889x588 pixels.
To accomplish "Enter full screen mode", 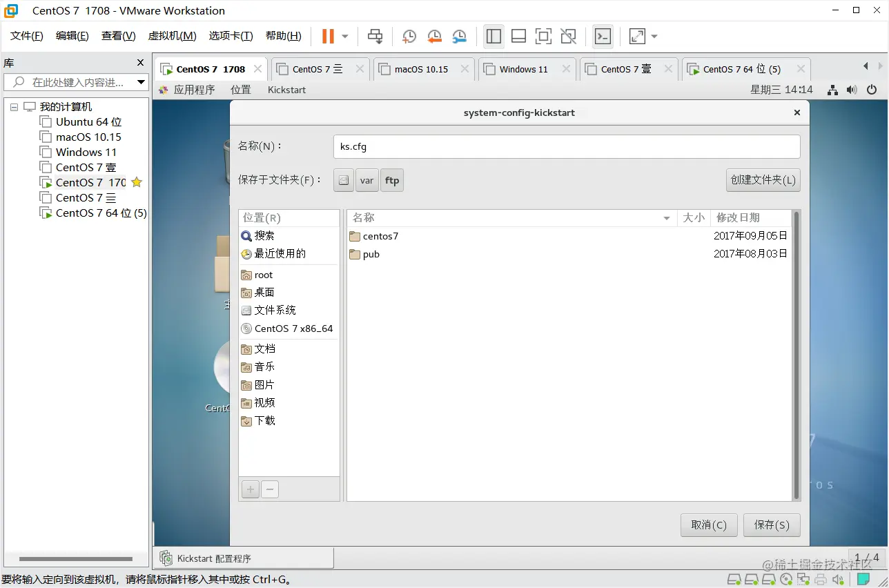I will pos(543,36).
